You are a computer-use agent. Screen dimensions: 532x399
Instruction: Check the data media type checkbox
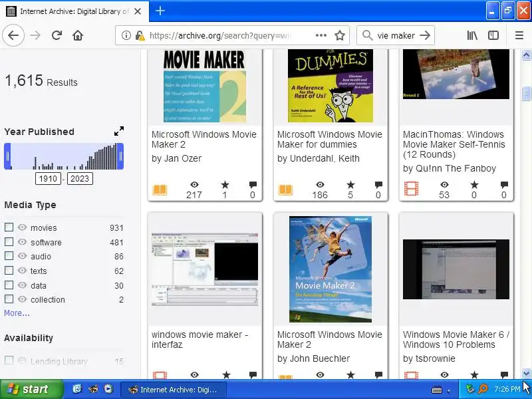tap(9, 285)
